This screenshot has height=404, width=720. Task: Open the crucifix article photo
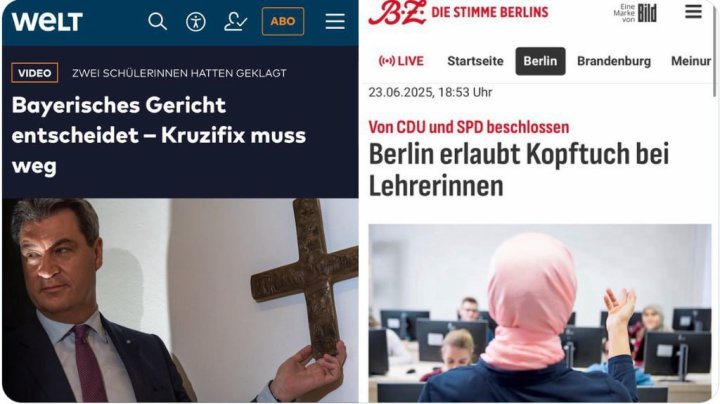coord(180,300)
